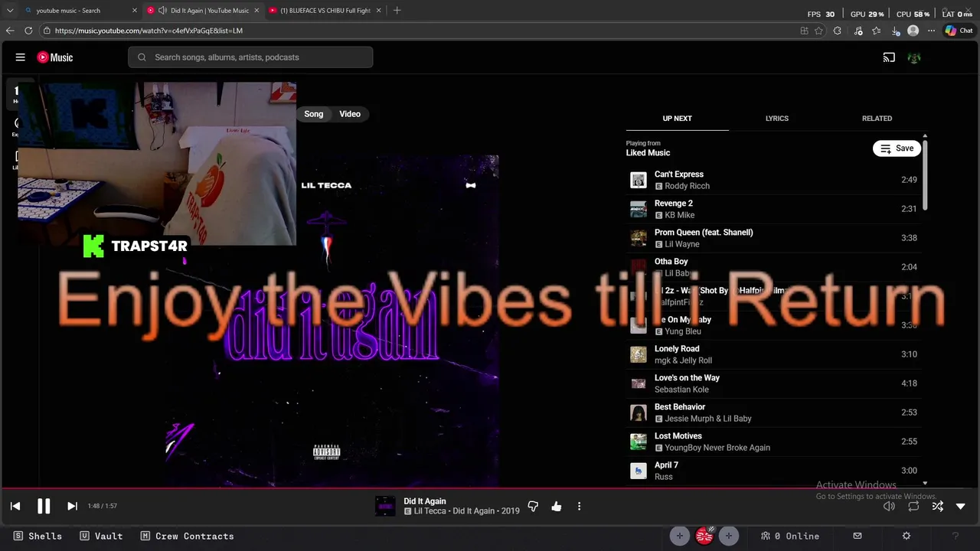This screenshot has width=980, height=551.
Task: Open the Sebastian Kole artist link
Action: click(681, 390)
